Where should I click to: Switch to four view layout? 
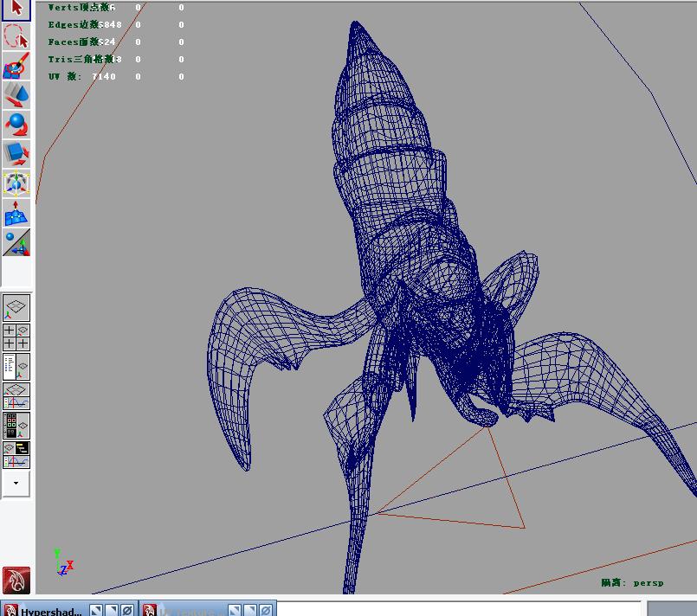[16, 337]
